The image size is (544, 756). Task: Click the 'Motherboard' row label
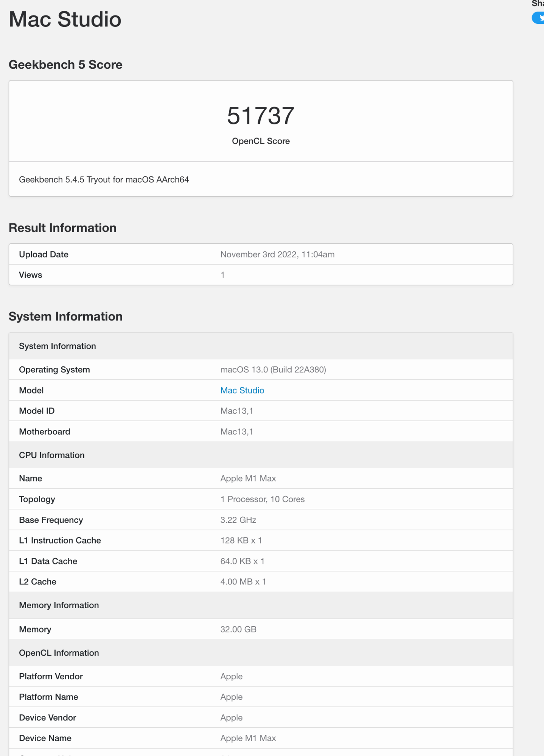coord(45,432)
